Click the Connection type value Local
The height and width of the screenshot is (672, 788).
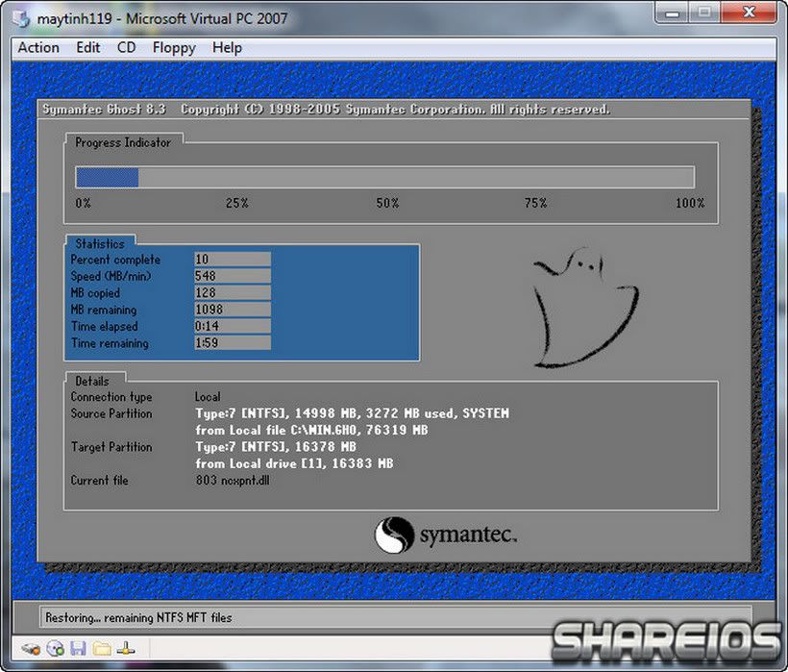click(x=208, y=396)
